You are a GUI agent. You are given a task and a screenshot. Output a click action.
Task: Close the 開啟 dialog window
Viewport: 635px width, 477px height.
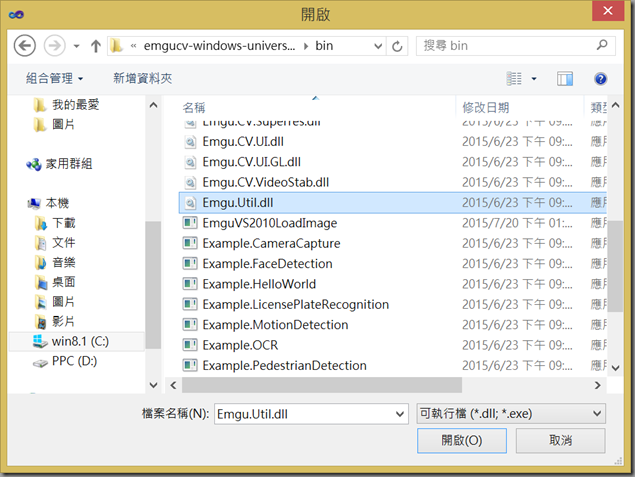(607, 11)
